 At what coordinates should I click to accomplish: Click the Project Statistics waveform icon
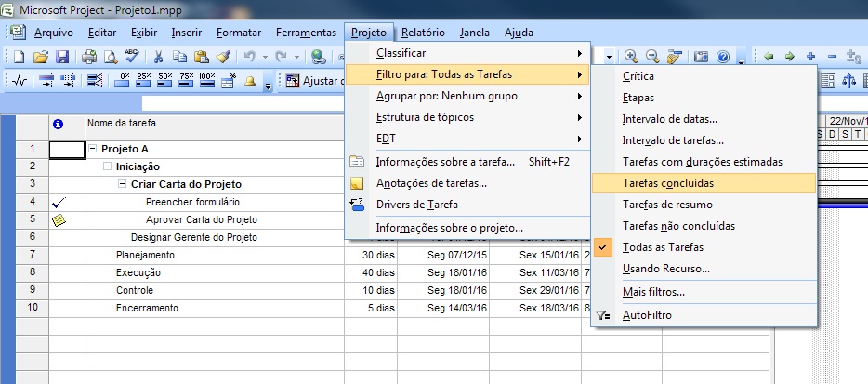coord(20,82)
